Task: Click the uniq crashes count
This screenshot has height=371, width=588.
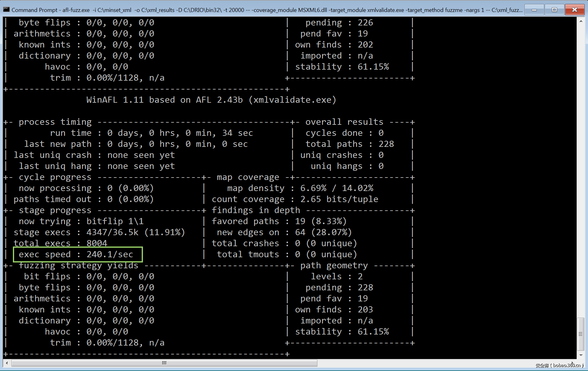Action: point(381,155)
